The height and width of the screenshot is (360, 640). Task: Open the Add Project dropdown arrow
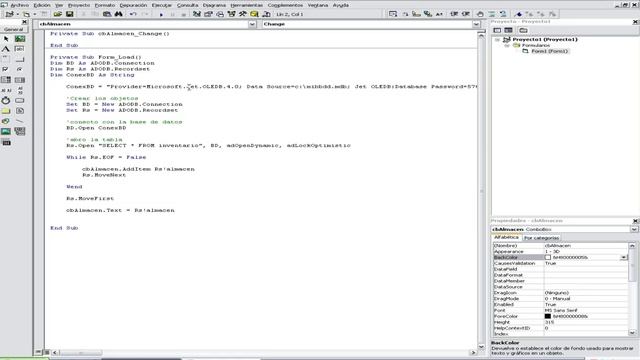point(18,14)
